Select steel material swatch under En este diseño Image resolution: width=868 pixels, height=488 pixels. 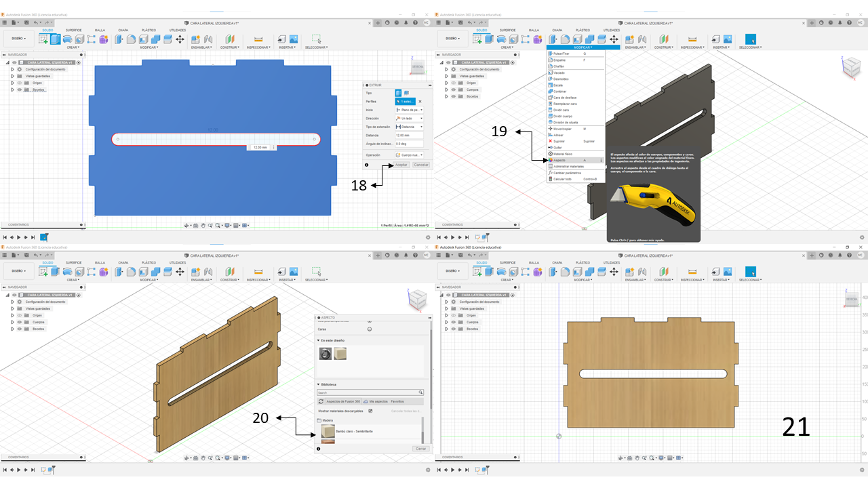325,354
